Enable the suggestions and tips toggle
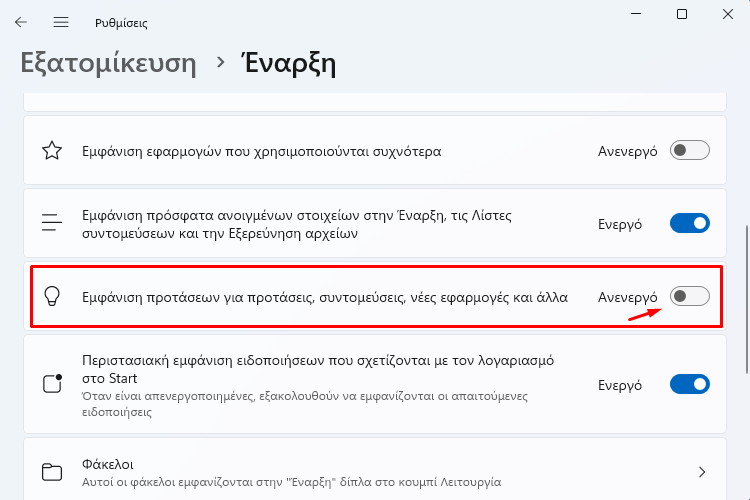 pyautogui.click(x=689, y=296)
